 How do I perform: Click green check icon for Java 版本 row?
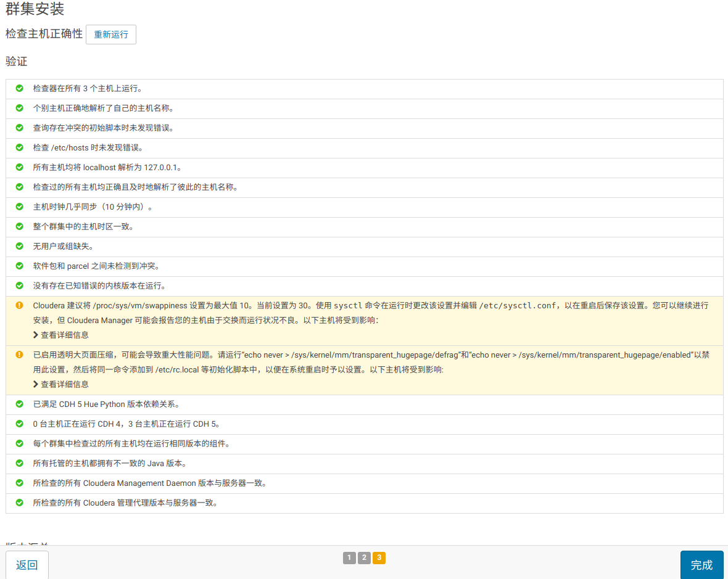(20, 463)
